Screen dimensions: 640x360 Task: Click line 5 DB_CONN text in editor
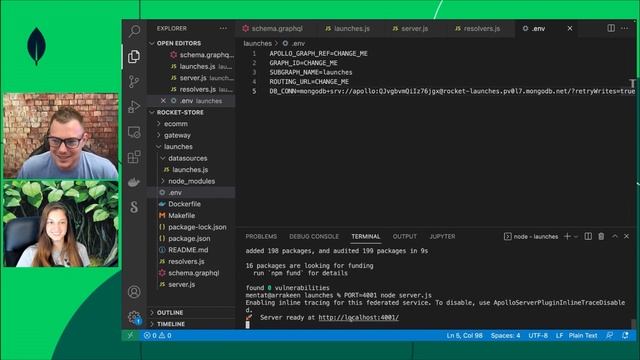(452, 91)
